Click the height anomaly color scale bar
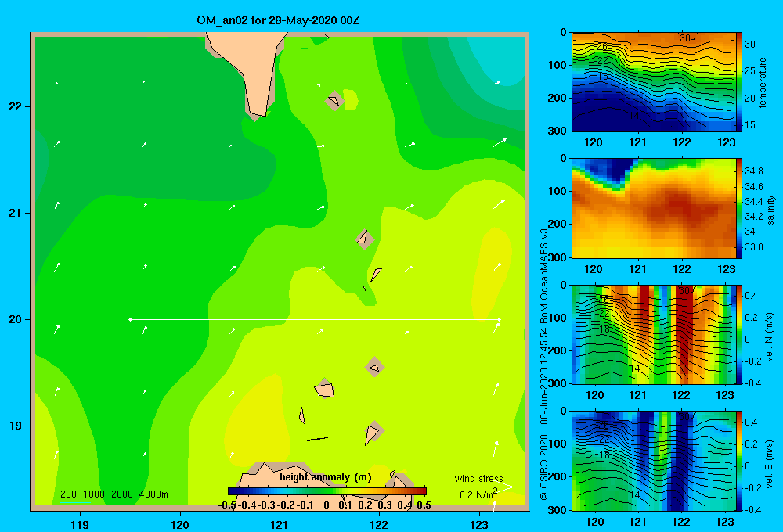The width and height of the screenshot is (783, 532). pos(327,491)
